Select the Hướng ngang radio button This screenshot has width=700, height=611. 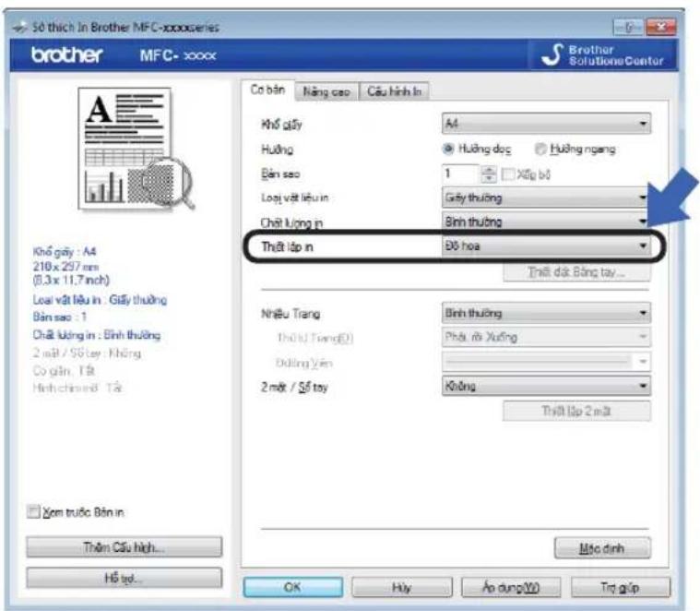(540, 149)
